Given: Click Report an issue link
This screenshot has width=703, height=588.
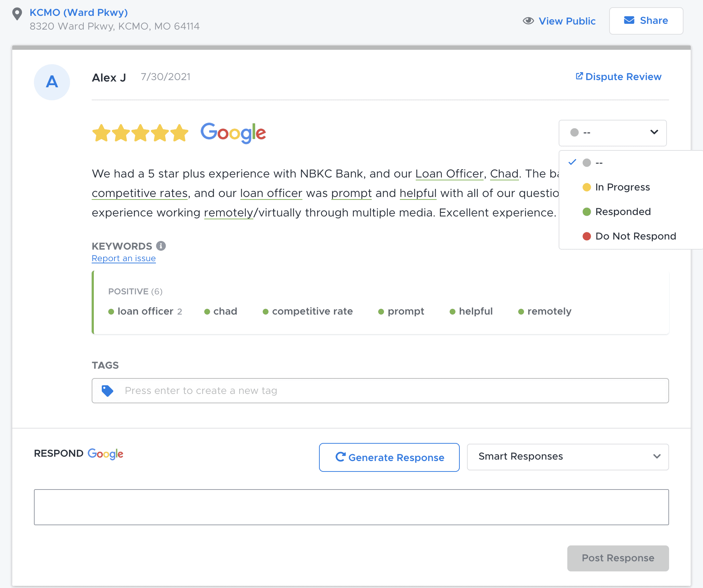Looking at the screenshot, I should [123, 259].
